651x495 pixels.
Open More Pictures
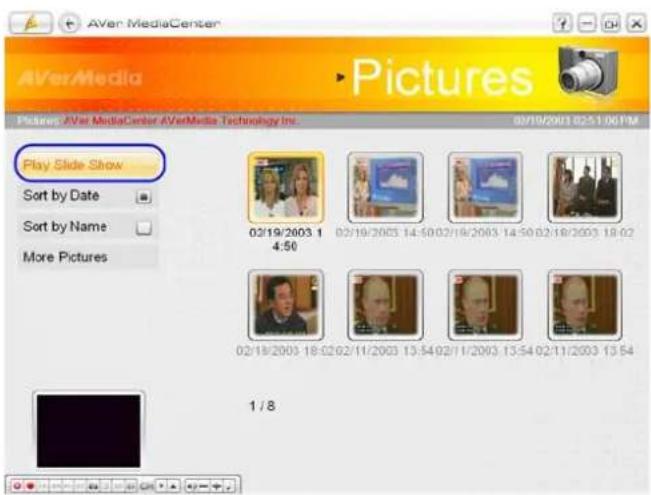[x=86, y=257]
